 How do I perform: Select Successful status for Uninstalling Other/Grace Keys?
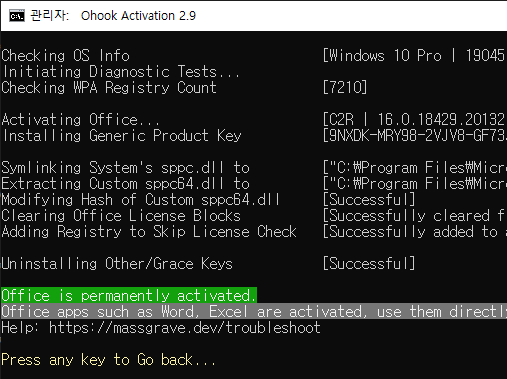point(369,264)
